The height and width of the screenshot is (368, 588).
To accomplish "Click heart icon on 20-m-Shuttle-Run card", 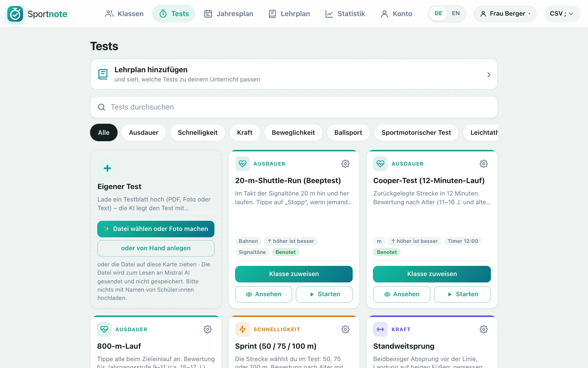I will pyautogui.click(x=242, y=164).
